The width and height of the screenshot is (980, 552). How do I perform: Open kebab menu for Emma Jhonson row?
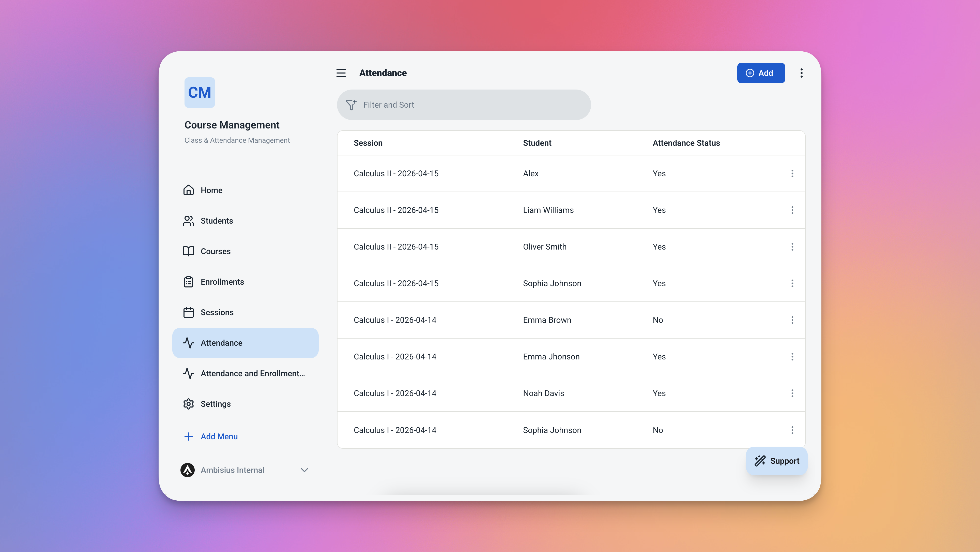tap(792, 357)
